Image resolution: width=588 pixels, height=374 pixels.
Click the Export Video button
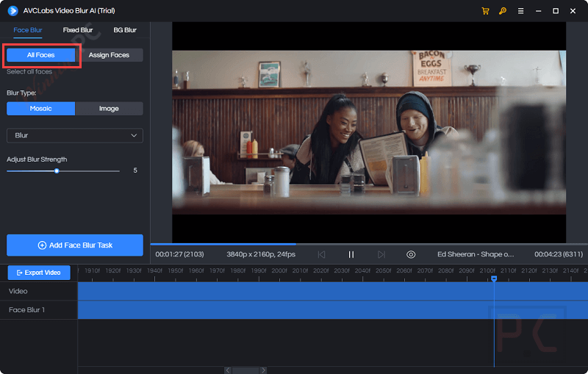(x=39, y=273)
